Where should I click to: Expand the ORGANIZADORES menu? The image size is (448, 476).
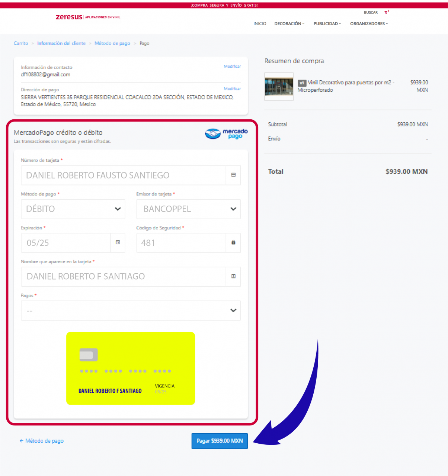click(x=369, y=23)
